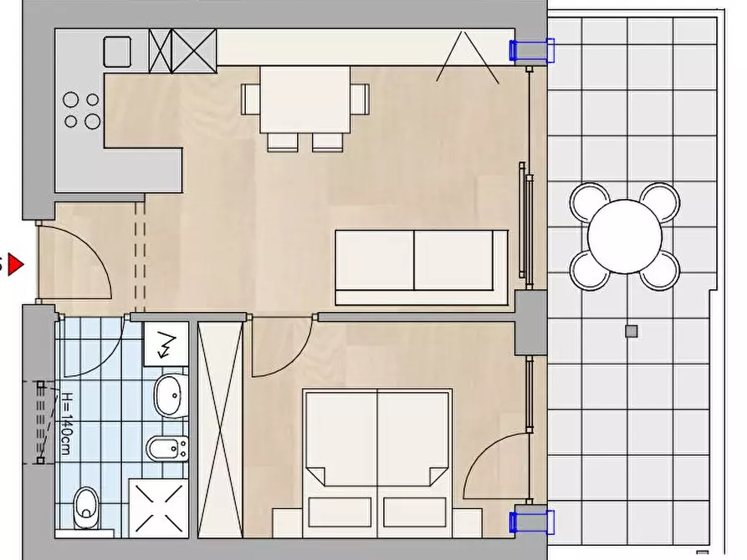Viewport: 747px width, 560px height.
Task: Select the upper blue wall vent
Action: tap(532, 50)
